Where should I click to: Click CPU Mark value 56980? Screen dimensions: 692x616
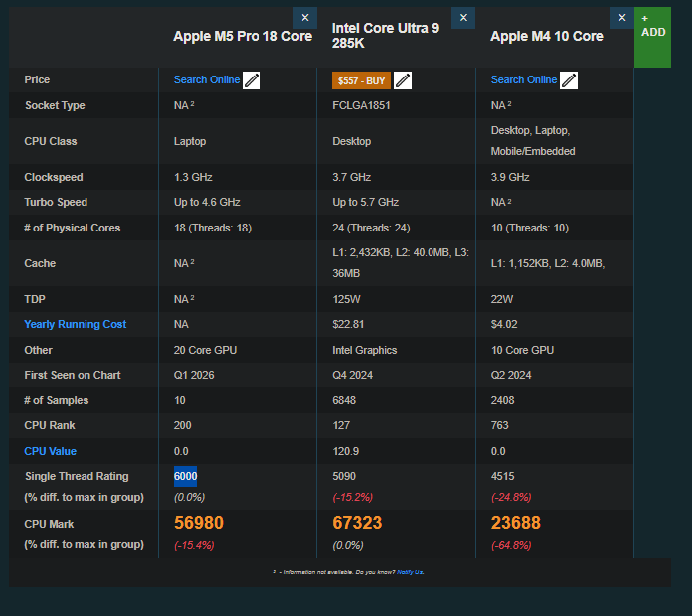tap(199, 523)
